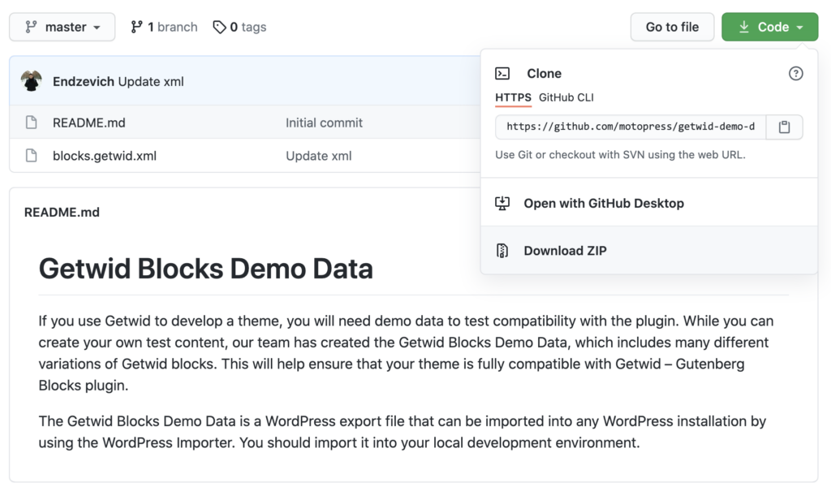Image resolution: width=831 pixels, height=504 pixels.
Task: Open the 1 branch link
Action: click(164, 27)
